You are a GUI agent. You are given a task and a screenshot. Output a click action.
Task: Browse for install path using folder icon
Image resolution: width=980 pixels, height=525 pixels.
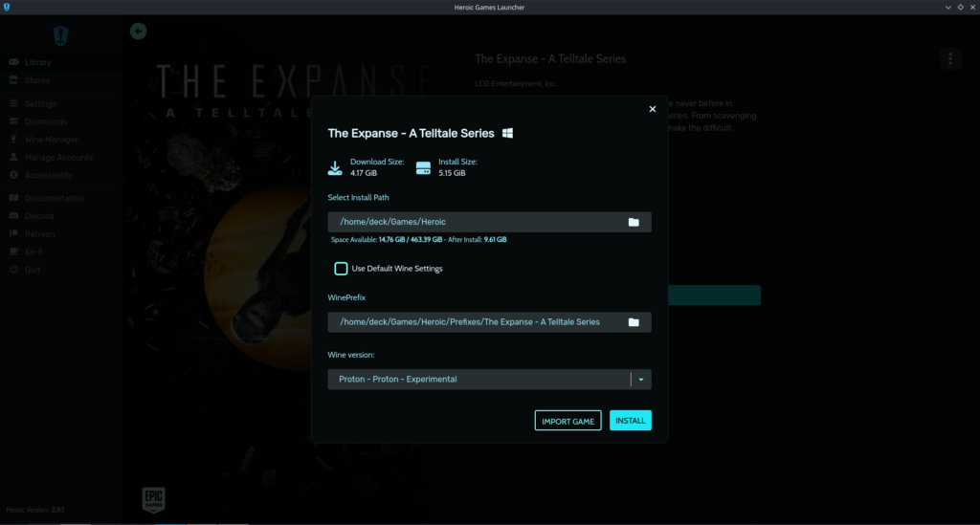pyautogui.click(x=634, y=222)
